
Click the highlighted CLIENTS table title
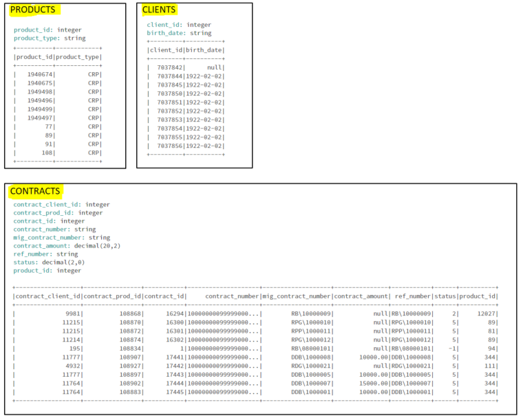[159, 10]
